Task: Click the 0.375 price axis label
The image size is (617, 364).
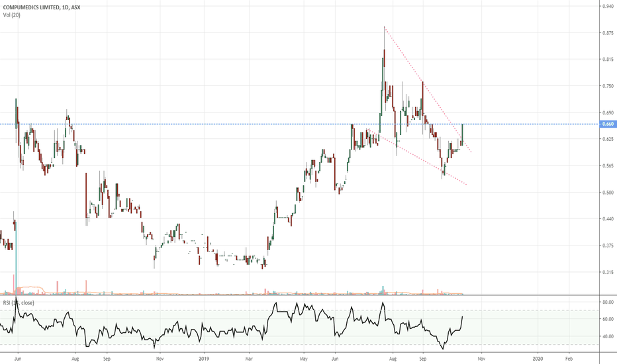Action: click(x=608, y=246)
